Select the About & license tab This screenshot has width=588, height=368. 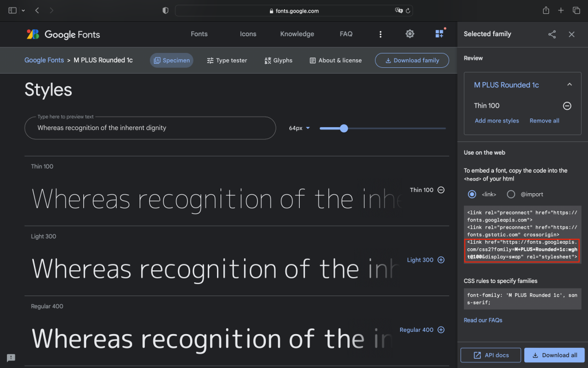click(335, 60)
